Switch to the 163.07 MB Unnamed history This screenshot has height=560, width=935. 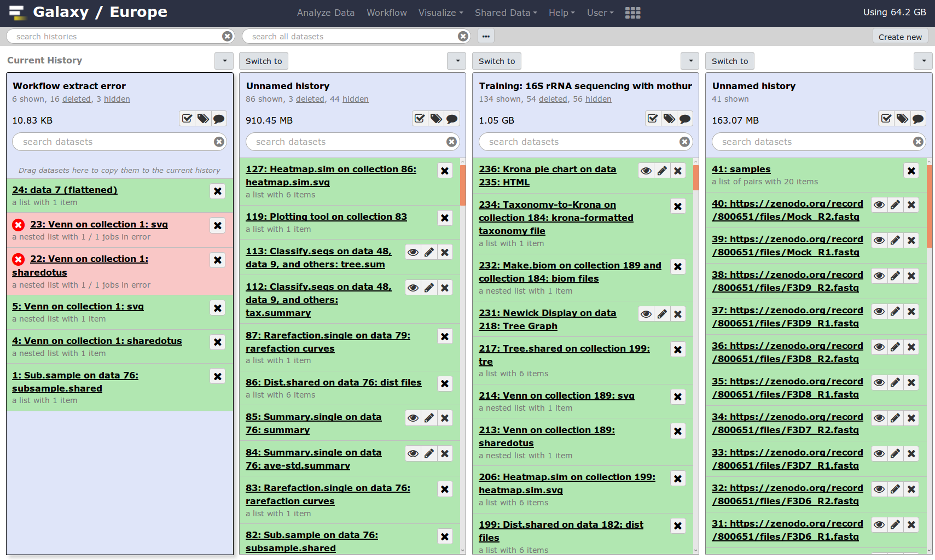point(730,61)
